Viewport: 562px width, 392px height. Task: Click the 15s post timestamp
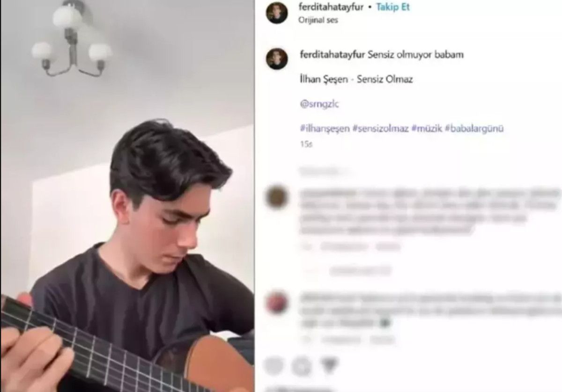(x=306, y=145)
